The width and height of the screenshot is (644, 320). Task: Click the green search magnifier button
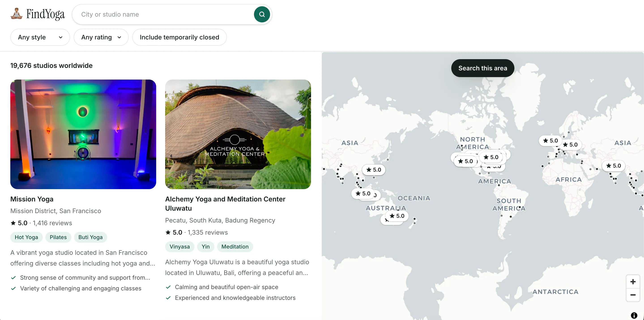pyautogui.click(x=262, y=14)
